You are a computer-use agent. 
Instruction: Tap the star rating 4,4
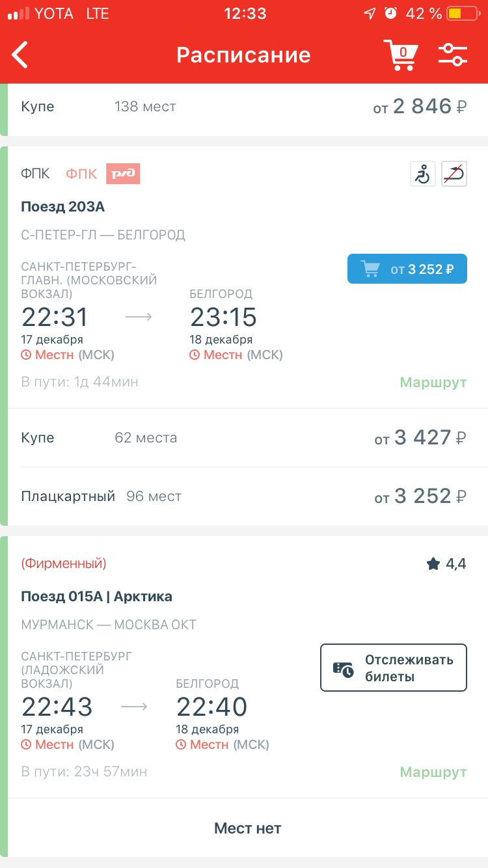(446, 564)
